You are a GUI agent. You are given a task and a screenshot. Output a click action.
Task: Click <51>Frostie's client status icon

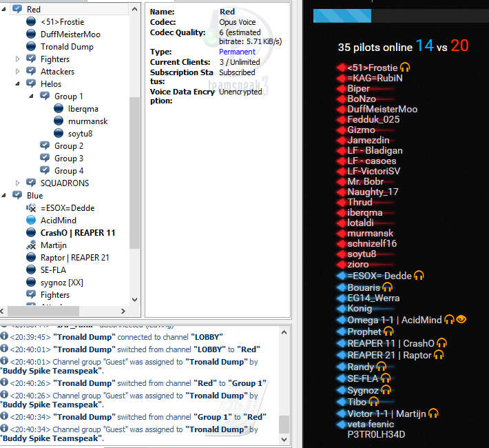pyautogui.click(x=31, y=21)
